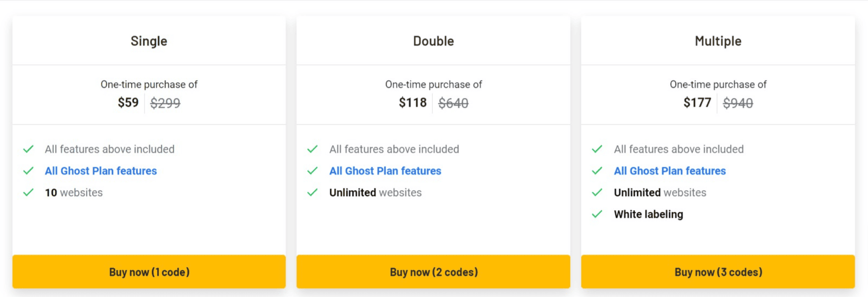Click checkmark by All features above included in Single
The image size is (868, 297).
pyautogui.click(x=28, y=149)
